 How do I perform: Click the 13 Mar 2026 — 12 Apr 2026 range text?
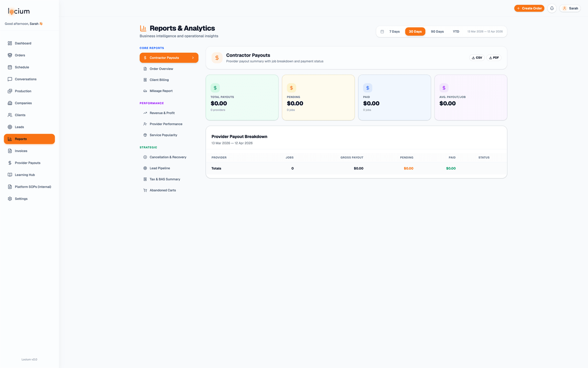(485, 32)
